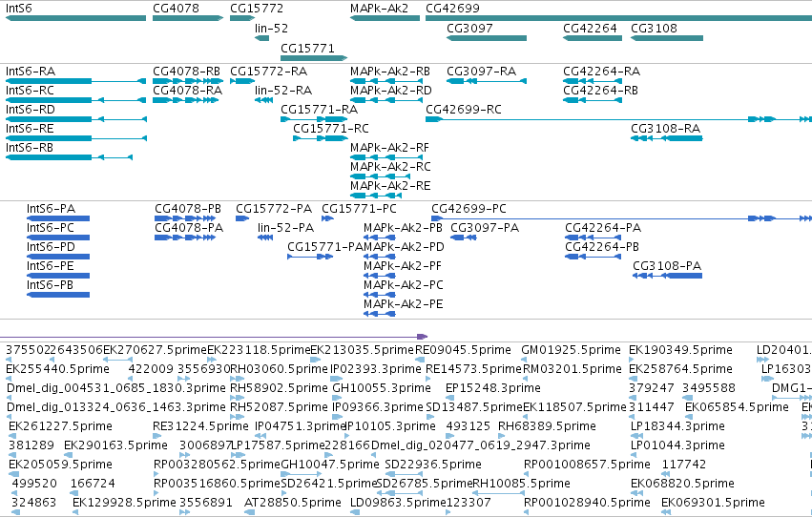
Task: Click the CG15771 gene bar
Action: click(x=314, y=58)
